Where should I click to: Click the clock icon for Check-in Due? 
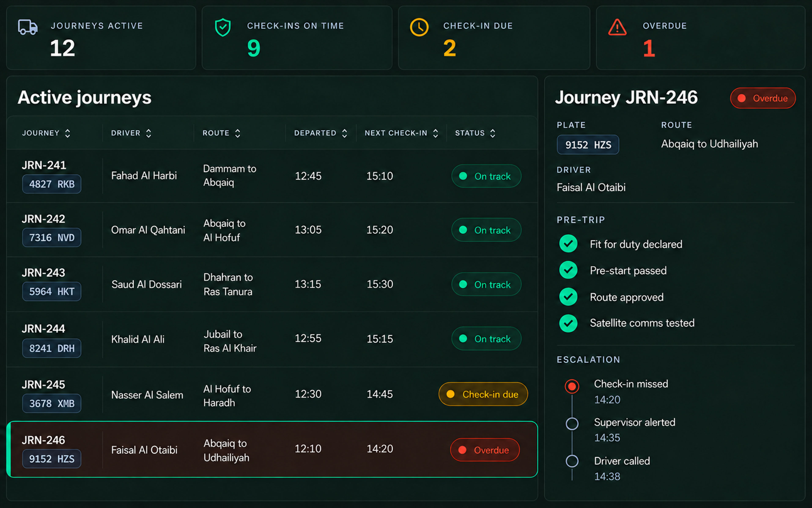419,27
